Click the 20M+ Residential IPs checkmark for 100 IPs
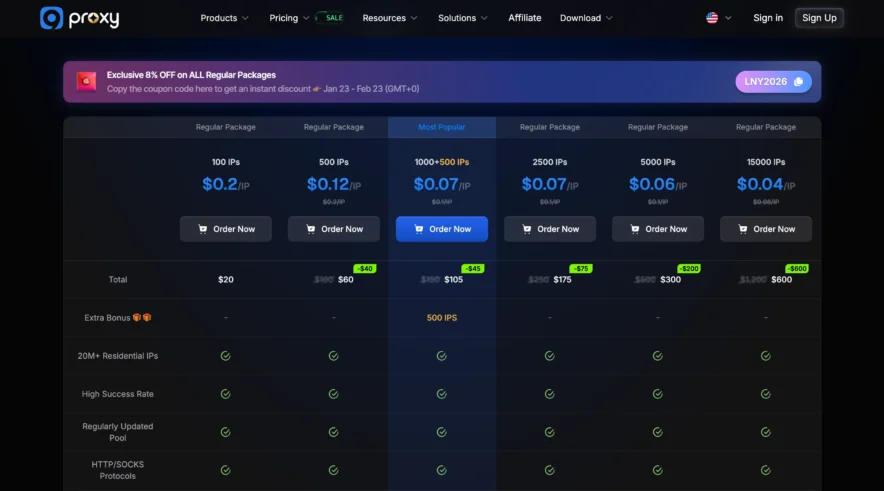 point(226,355)
